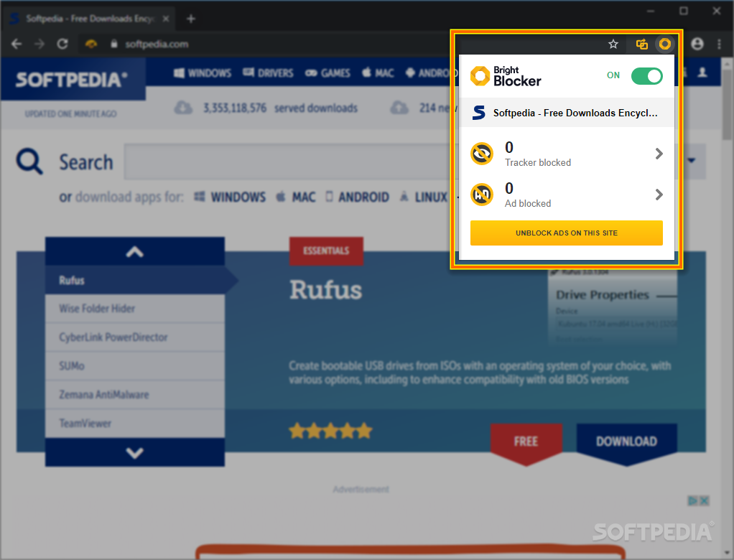734x560 pixels.
Task: Open the WINDOWS navigation menu item
Action: (x=203, y=73)
